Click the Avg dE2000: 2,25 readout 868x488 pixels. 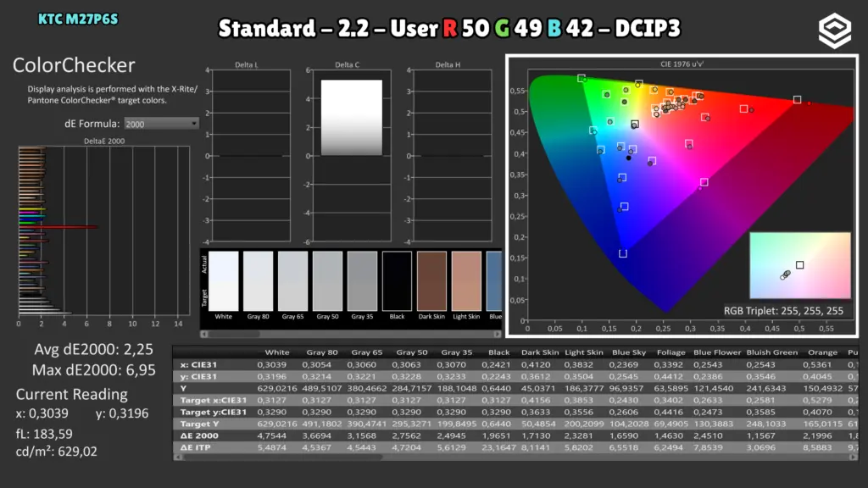(93, 350)
